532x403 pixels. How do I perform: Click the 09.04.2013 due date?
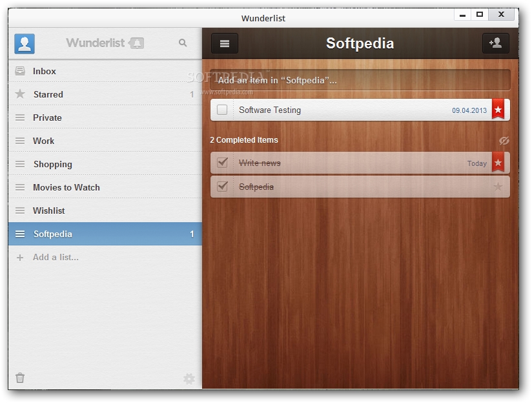tap(469, 110)
